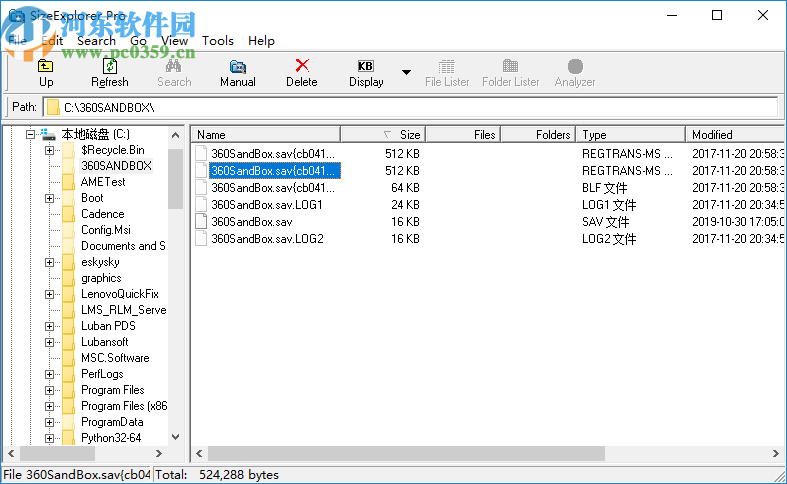Expand the Program Files folder node
787x484 pixels.
coord(49,391)
